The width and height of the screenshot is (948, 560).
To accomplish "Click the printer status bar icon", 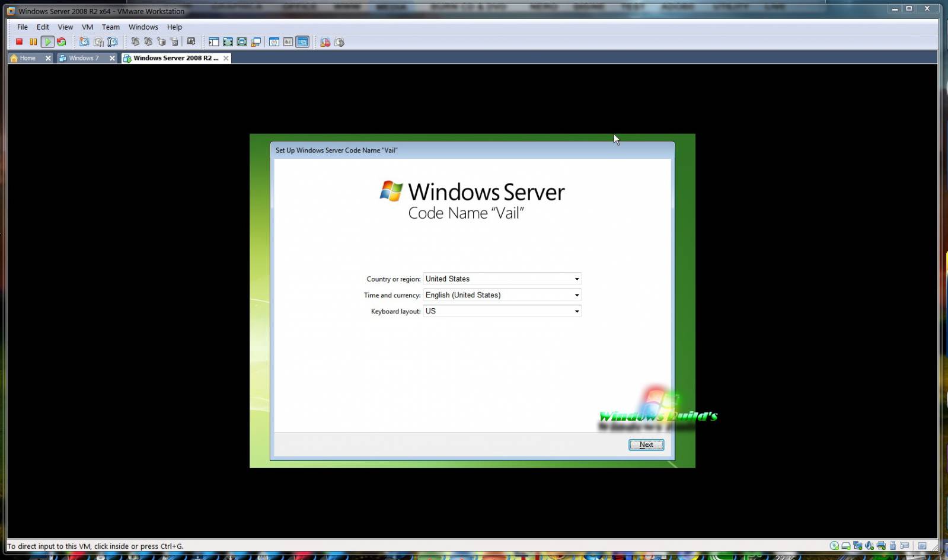I will (x=881, y=546).
